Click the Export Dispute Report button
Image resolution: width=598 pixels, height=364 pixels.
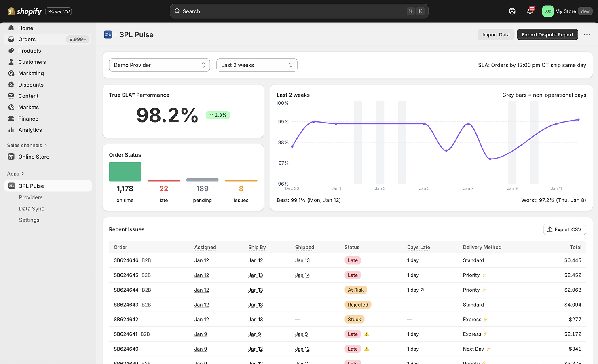(547, 34)
